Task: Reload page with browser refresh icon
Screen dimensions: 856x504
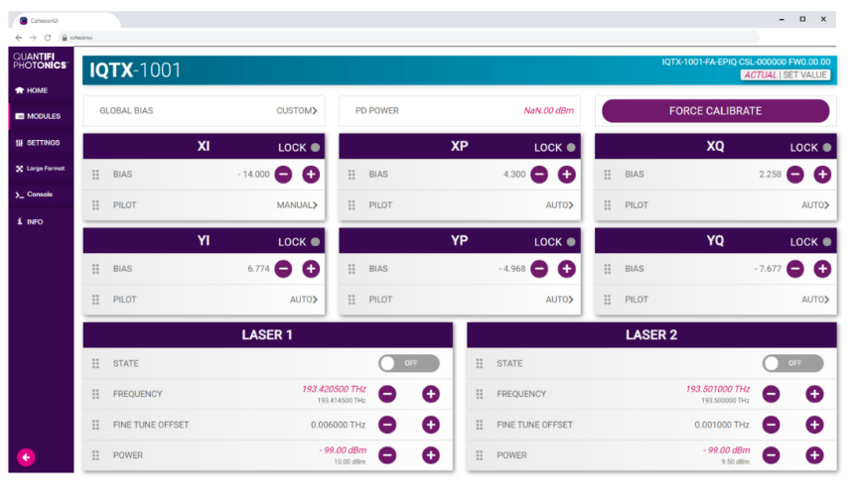Action: point(48,38)
